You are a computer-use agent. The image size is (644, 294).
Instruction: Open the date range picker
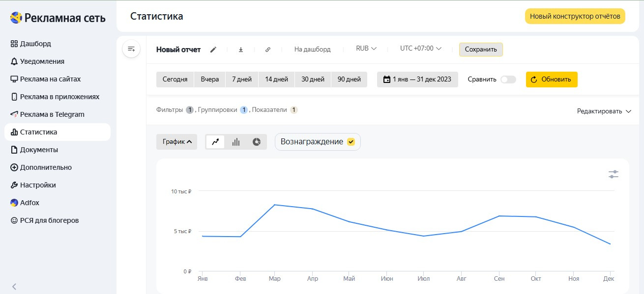pyautogui.click(x=417, y=80)
